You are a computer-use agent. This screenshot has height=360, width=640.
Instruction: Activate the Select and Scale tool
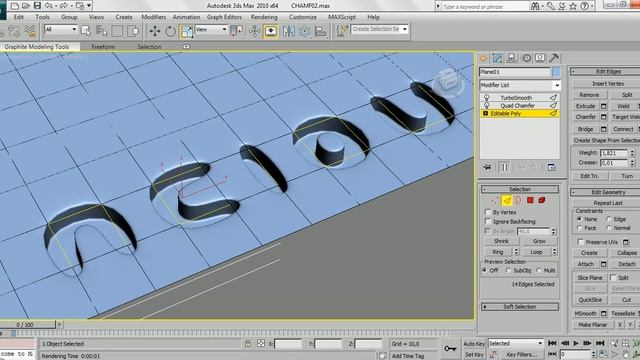pyautogui.click(x=186, y=31)
